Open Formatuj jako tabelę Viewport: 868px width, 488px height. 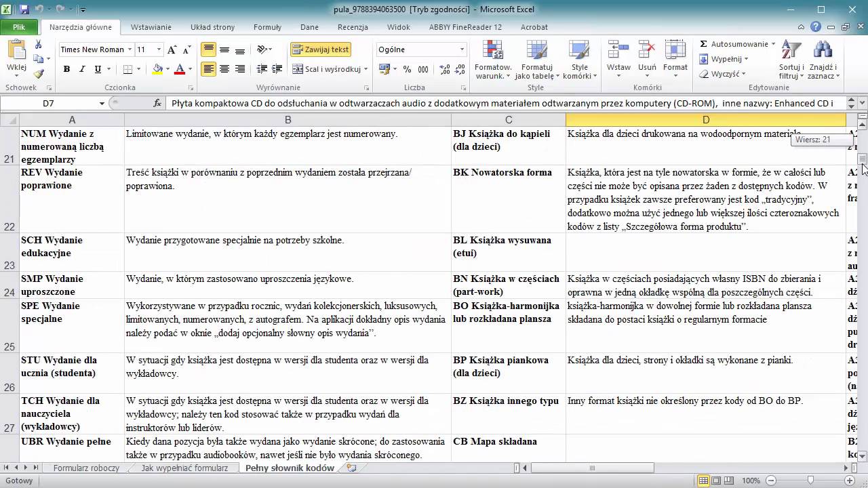[536, 60]
